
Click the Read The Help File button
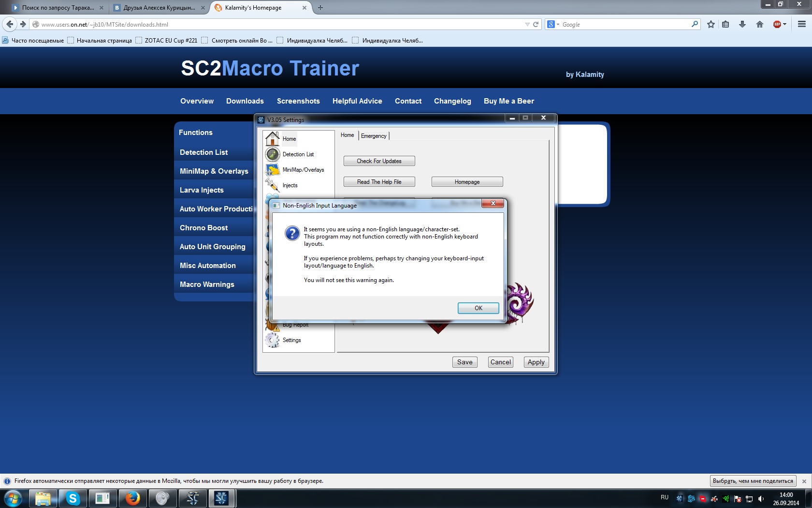pos(379,182)
